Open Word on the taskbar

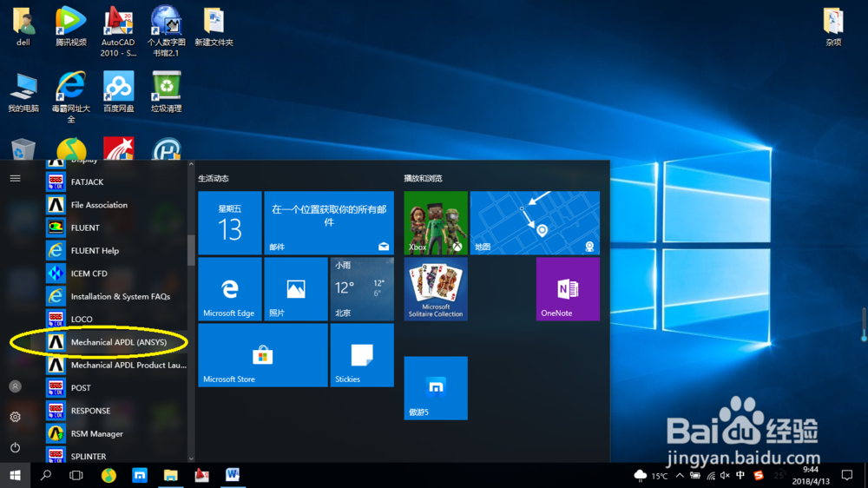[233, 475]
